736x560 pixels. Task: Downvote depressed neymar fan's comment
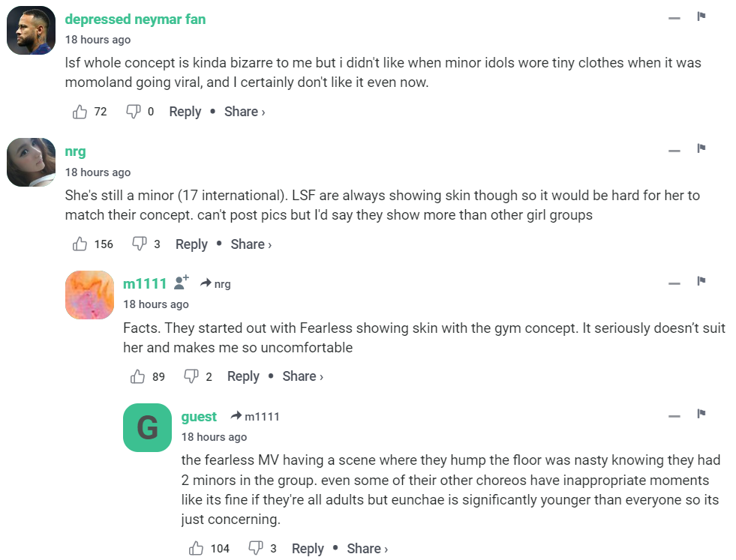pyautogui.click(x=134, y=112)
